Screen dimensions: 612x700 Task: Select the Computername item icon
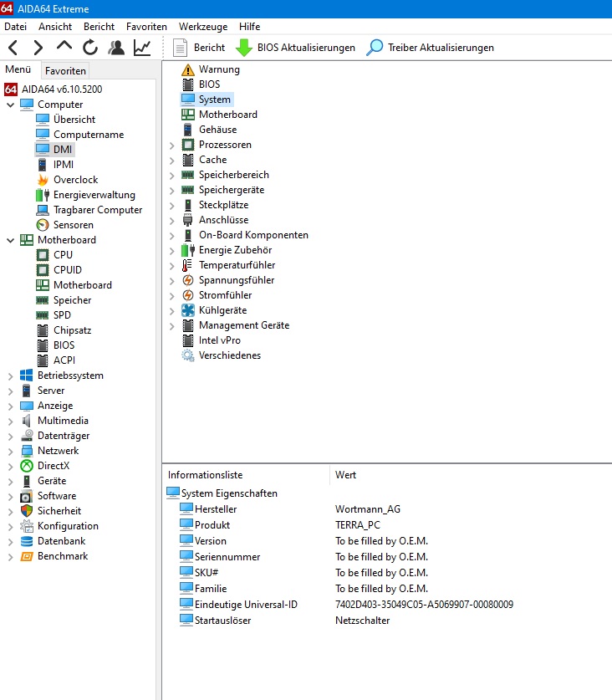tap(43, 135)
